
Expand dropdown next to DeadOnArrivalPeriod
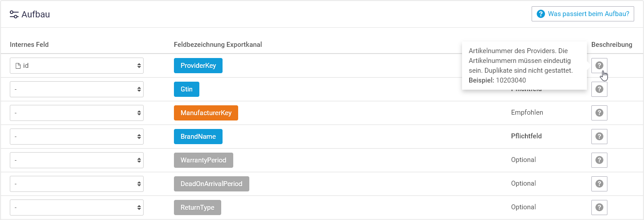click(77, 184)
